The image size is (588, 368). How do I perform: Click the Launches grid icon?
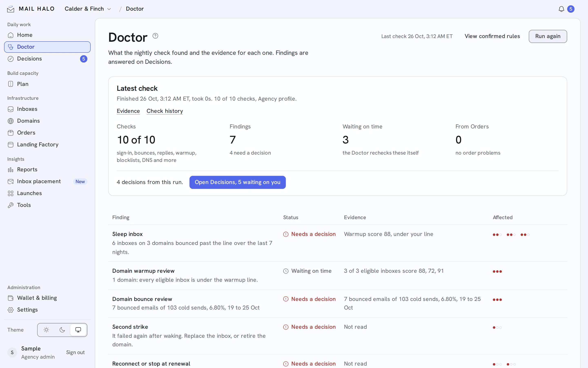point(10,193)
